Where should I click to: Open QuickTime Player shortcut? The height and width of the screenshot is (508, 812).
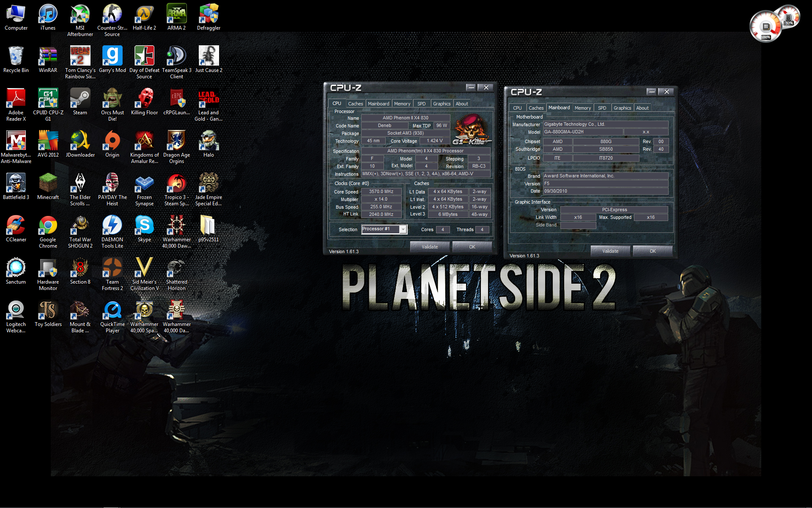click(112, 317)
